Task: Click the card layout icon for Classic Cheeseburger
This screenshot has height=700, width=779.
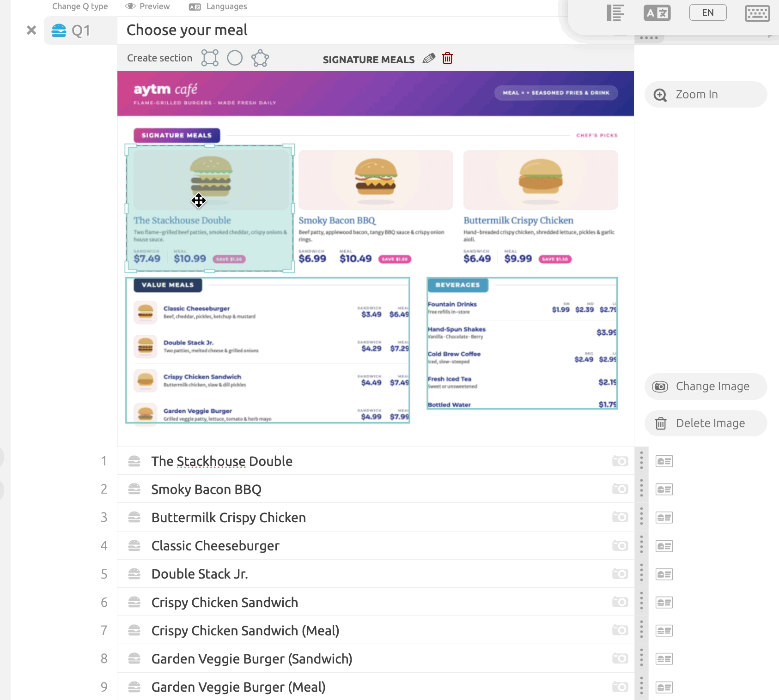Action: click(x=664, y=546)
